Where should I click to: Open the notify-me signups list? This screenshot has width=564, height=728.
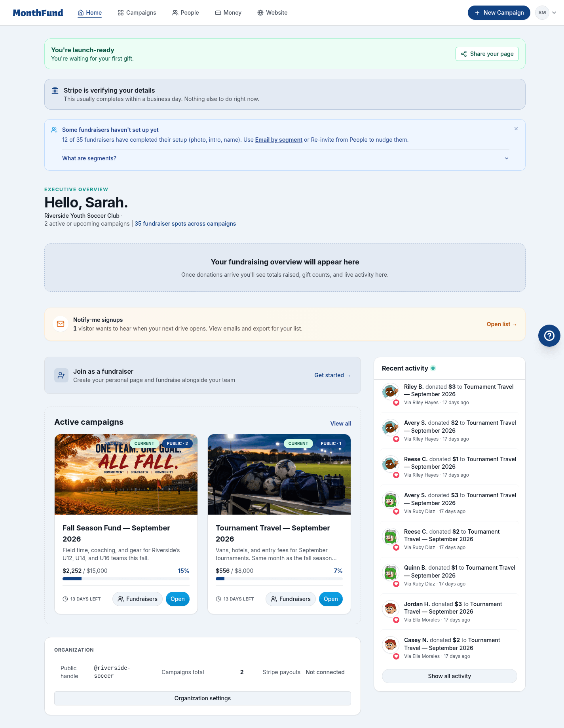point(501,324)
